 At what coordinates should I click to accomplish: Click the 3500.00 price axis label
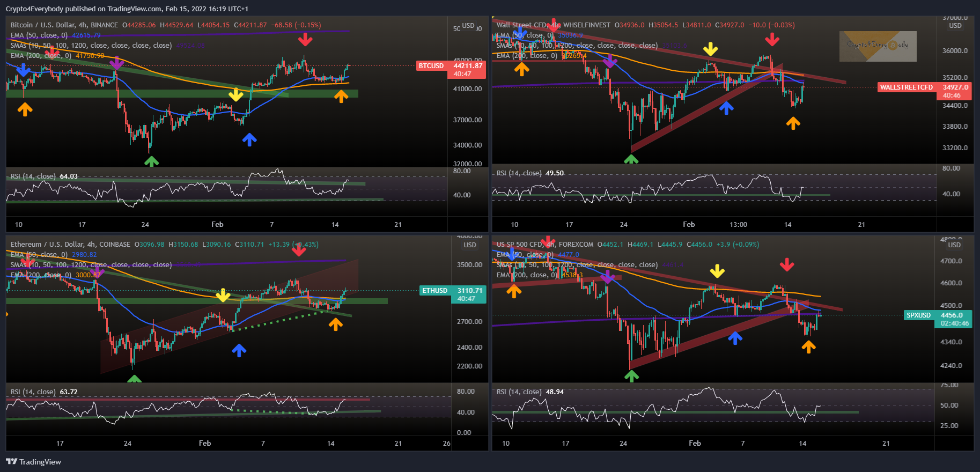click(x=469, y=265)
